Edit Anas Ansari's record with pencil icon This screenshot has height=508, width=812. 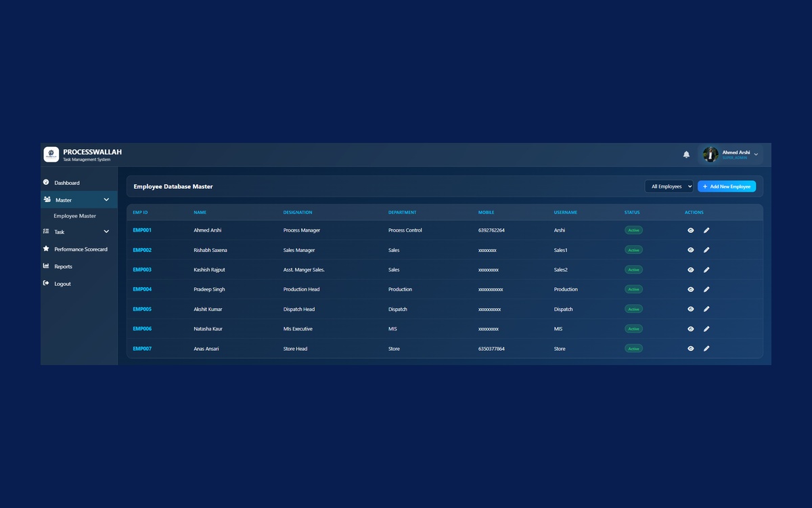click(706, 349)
